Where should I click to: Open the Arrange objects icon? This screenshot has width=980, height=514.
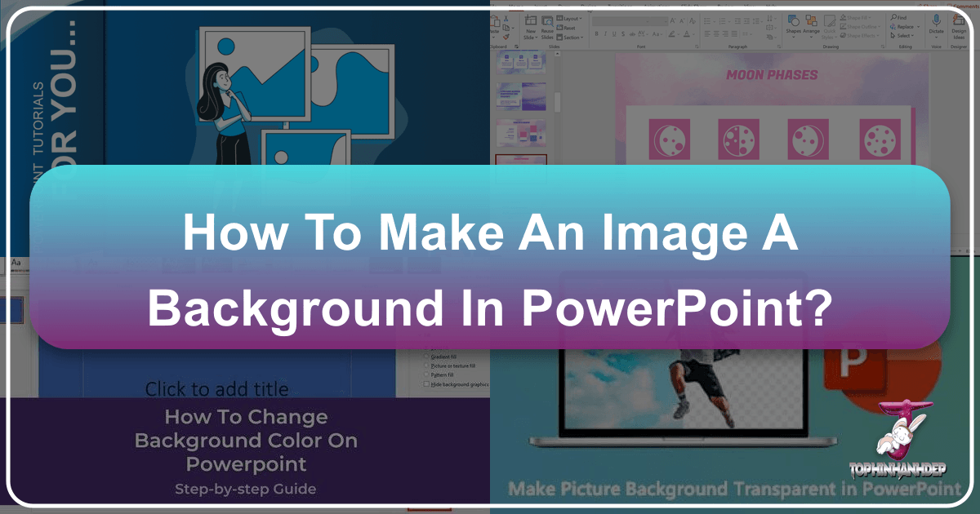point(811,23)
